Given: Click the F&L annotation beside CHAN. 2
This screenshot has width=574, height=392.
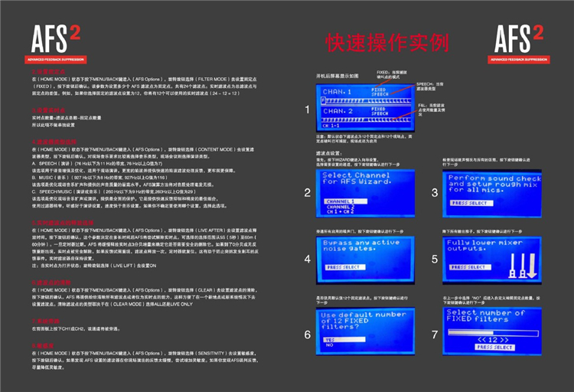Looking at the screenshot, I should (432, 109).
